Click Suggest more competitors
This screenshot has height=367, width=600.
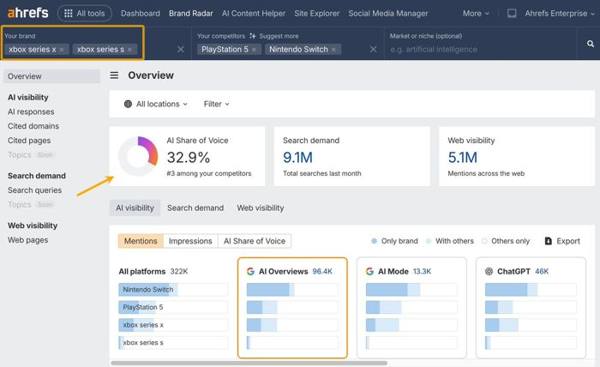click(274, 36)
